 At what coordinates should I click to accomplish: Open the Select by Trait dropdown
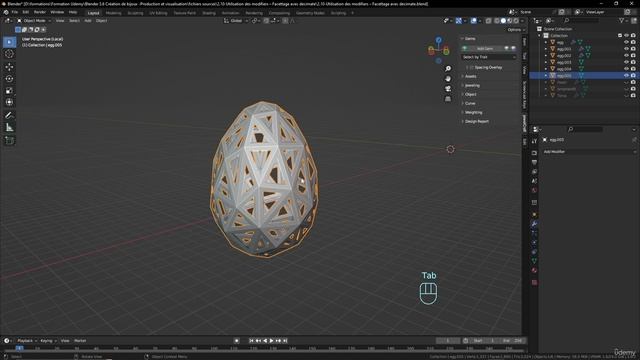tap(489, 57)
